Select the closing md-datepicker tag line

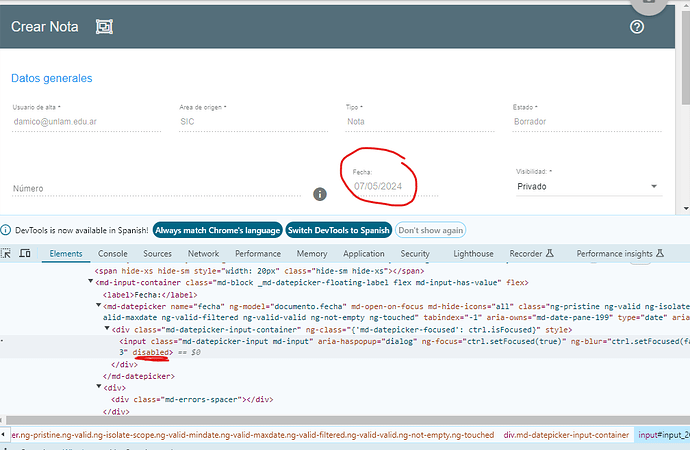(139, 376)
